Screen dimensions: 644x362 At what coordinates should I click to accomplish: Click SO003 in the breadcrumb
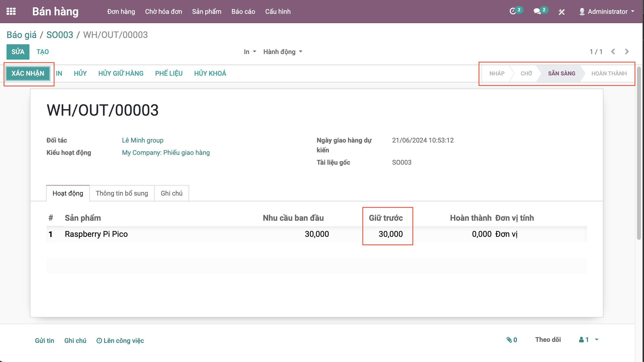[x=60, y=35]
